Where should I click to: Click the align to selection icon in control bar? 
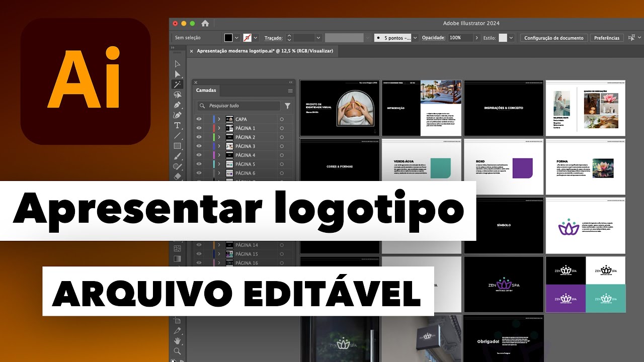coord(632,38)
